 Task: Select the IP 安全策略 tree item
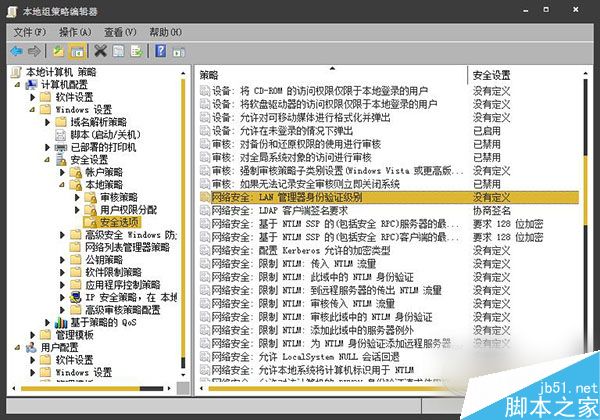point(131,297)
